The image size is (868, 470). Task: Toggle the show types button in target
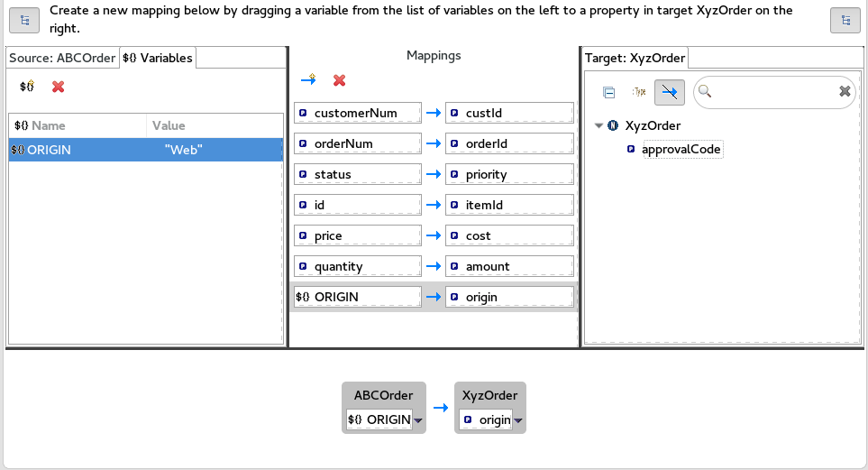point(639,92)
